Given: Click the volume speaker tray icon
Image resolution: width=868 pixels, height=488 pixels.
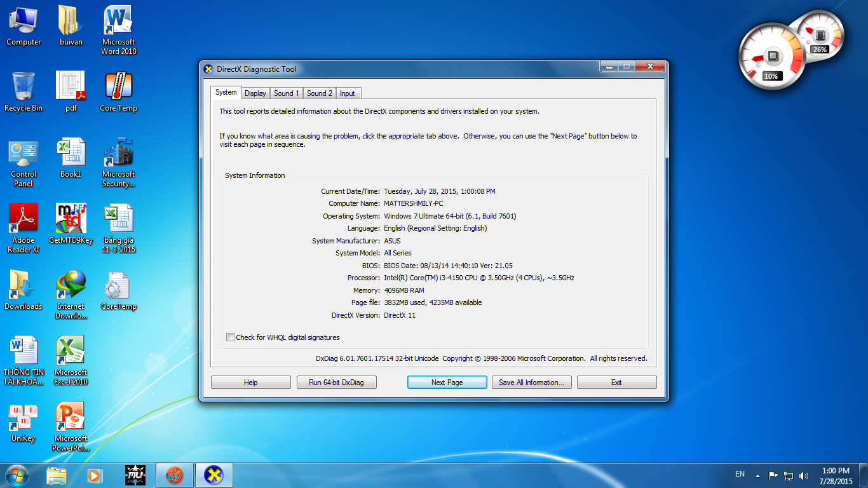Looking at the screenshot, I should (804, 475).
